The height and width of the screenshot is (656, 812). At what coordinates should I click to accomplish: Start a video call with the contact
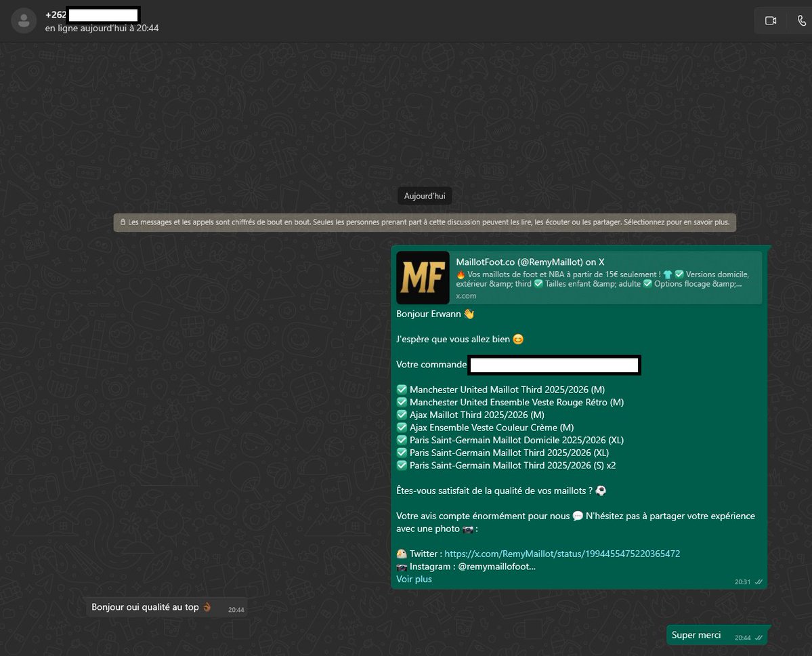coord(771,21)
